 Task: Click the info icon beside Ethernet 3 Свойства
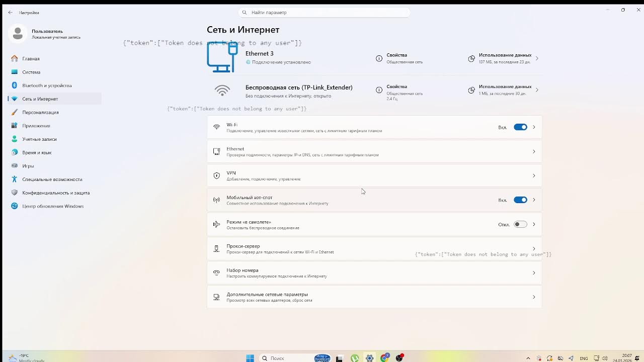click(379, 58)
